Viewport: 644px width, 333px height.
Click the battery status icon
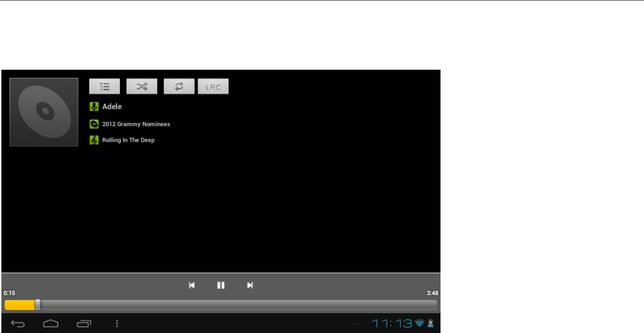point(431,324)
